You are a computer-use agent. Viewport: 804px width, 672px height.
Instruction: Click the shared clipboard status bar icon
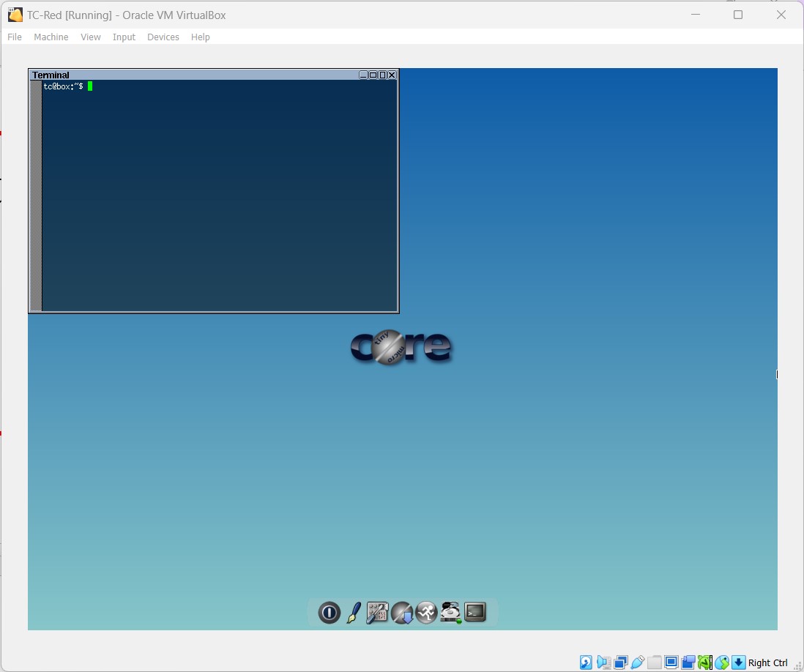click(688, 662)
